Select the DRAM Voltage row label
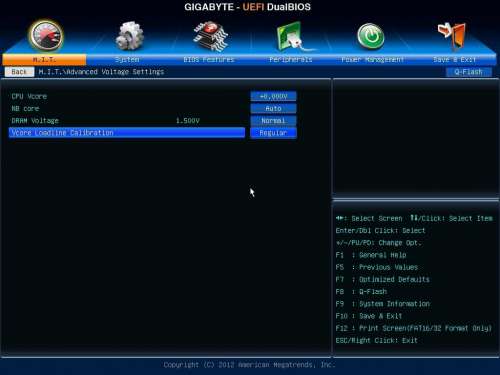This screenshot has width=500, height=375. tap(35, 121)
